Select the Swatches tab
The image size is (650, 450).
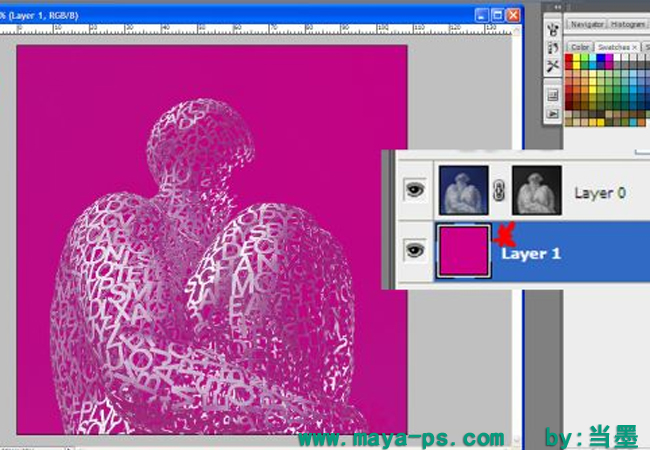pos(614,47)
